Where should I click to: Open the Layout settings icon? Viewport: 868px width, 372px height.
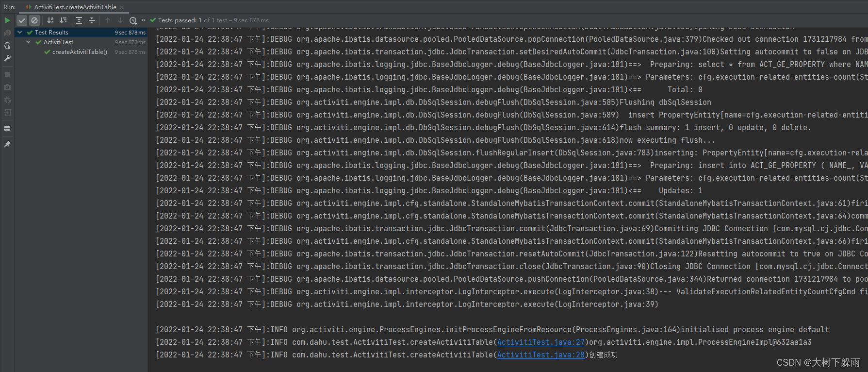pos(7,128)
